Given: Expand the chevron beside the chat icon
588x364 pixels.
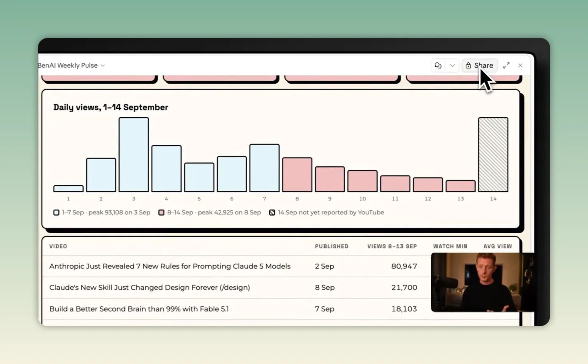Looking at the screenshot, I should 452,66.
